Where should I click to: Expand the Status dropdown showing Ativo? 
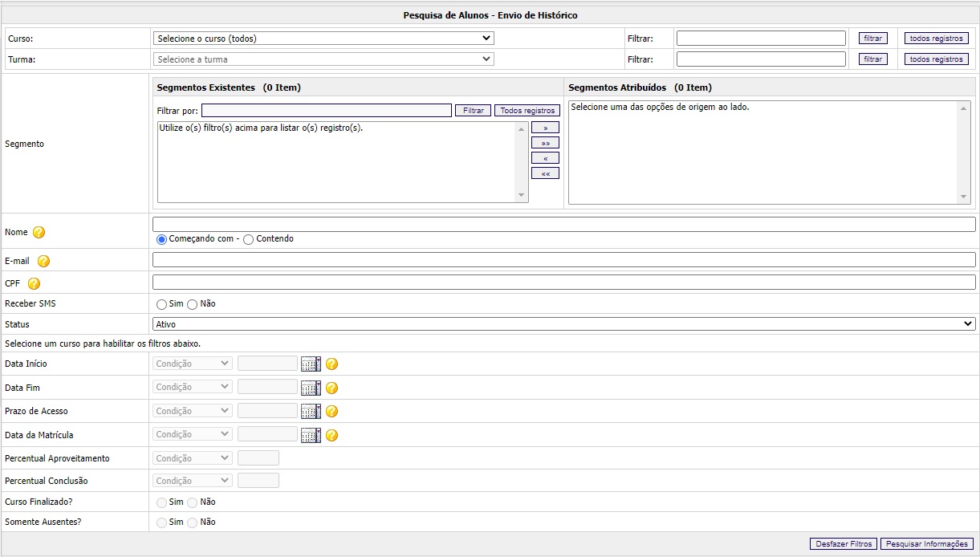pyautogui.click(x=563, y=324)
